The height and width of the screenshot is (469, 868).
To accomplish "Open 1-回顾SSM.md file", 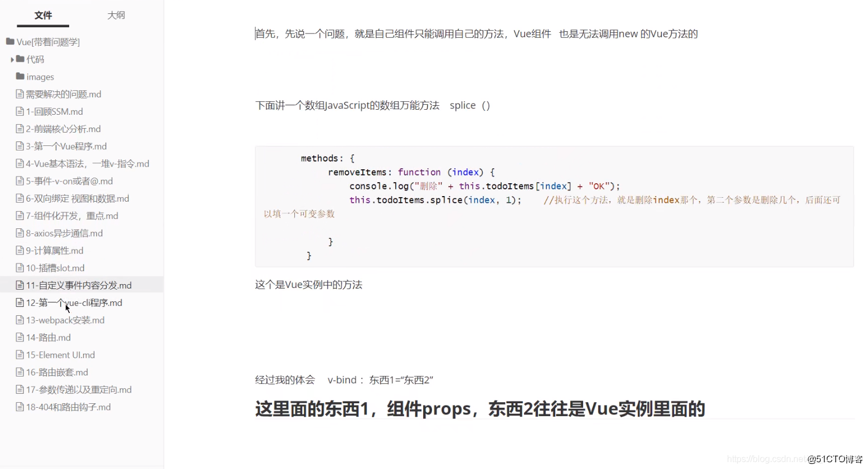I will pos(55,111).
